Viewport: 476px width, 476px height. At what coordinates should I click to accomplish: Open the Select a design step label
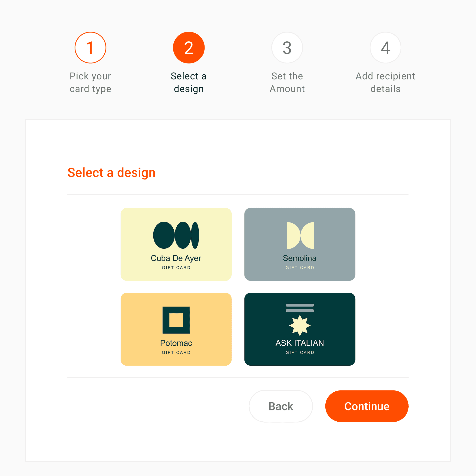189,82
